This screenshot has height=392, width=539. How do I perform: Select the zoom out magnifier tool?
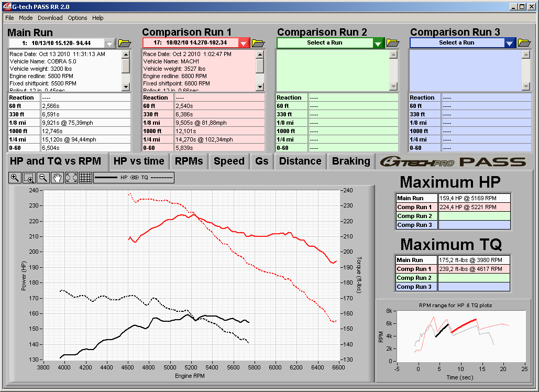43,178
